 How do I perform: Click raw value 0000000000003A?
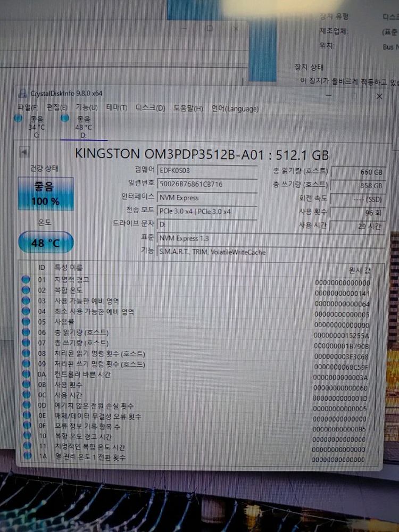pyautogui.click(x=340, y=377)
